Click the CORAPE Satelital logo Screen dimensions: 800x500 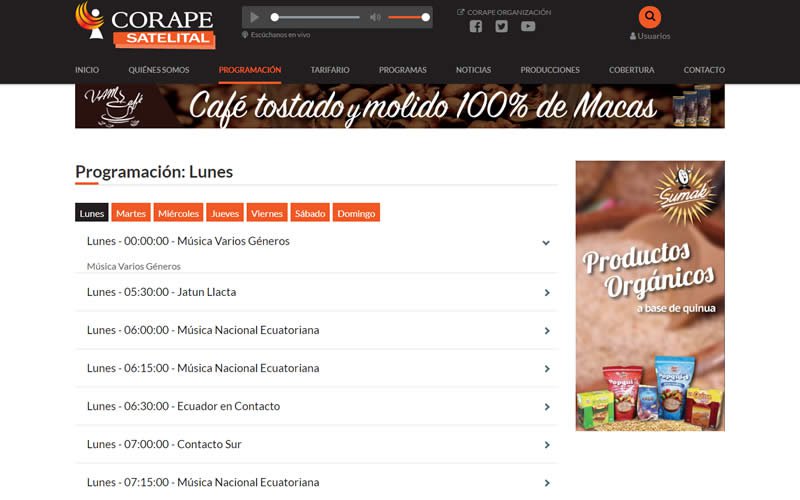[x=146, y=25]
